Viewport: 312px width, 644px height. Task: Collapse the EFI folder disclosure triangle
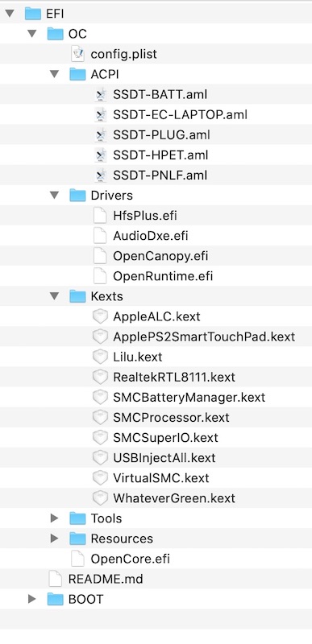point(10,14)
